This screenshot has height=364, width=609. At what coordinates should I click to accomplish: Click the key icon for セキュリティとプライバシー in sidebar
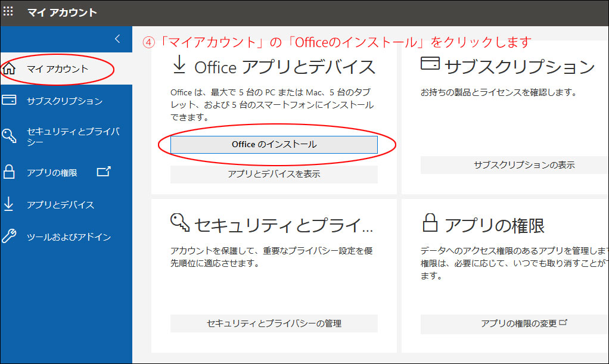pyautogui.click(x=9, y=136)
